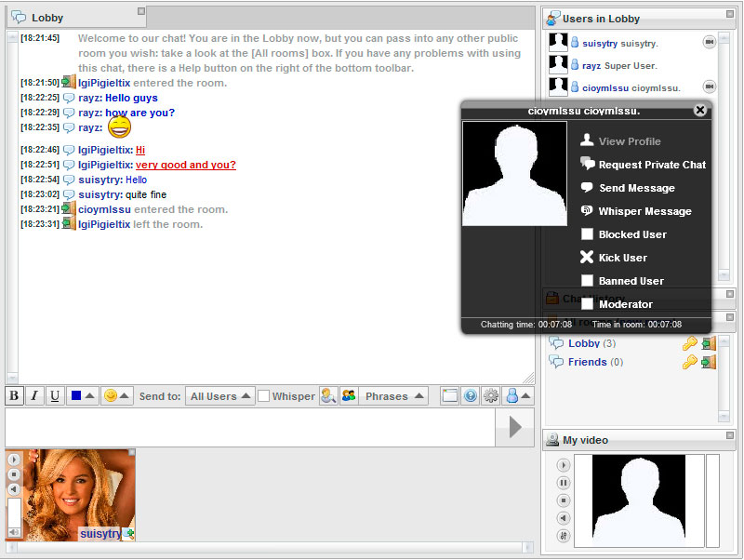The width and height of the screenshot is (744, 560).
Task: Expand the Phrases dropdown
Action: point(394,396)
